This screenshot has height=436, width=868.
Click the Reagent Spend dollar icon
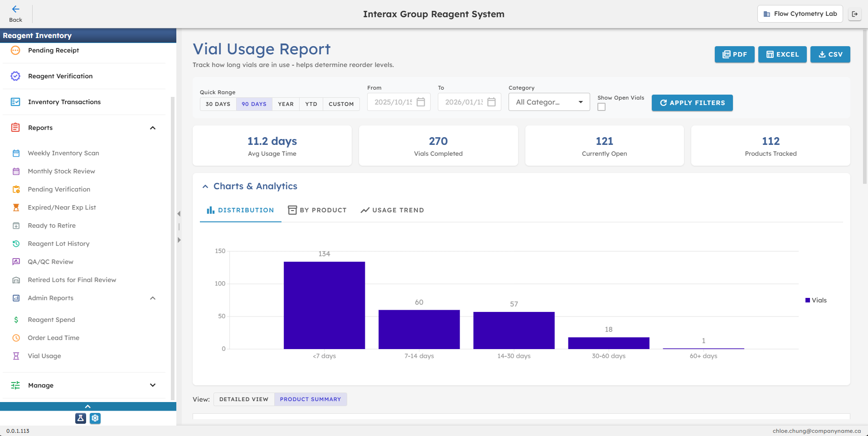[x=15, y=320]
